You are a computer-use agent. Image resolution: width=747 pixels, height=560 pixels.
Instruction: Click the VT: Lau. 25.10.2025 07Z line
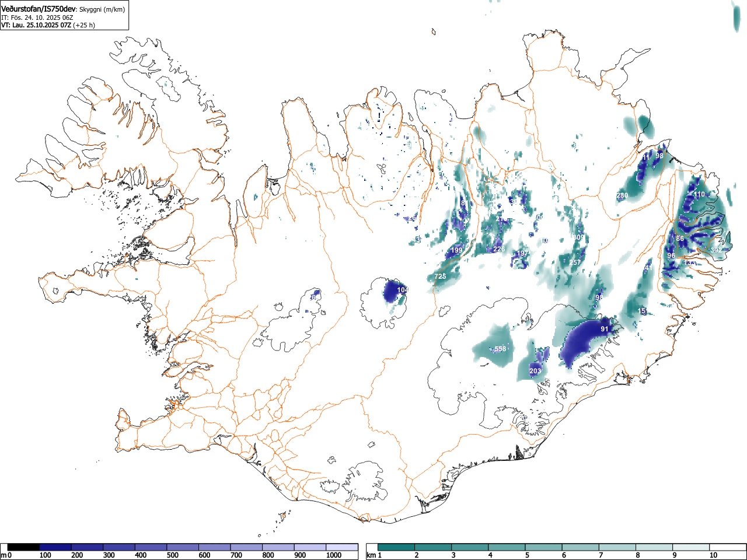36,25
